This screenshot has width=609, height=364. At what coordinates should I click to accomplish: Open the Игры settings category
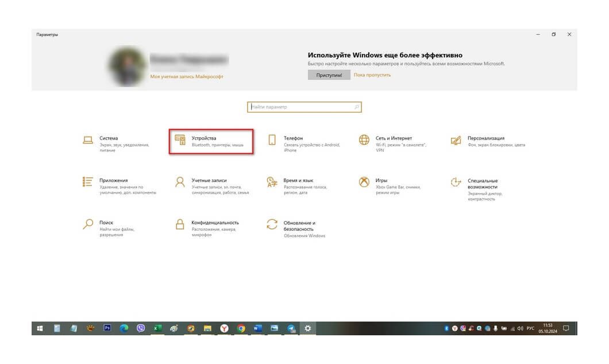pyautogui.click(x=390, y=186)
